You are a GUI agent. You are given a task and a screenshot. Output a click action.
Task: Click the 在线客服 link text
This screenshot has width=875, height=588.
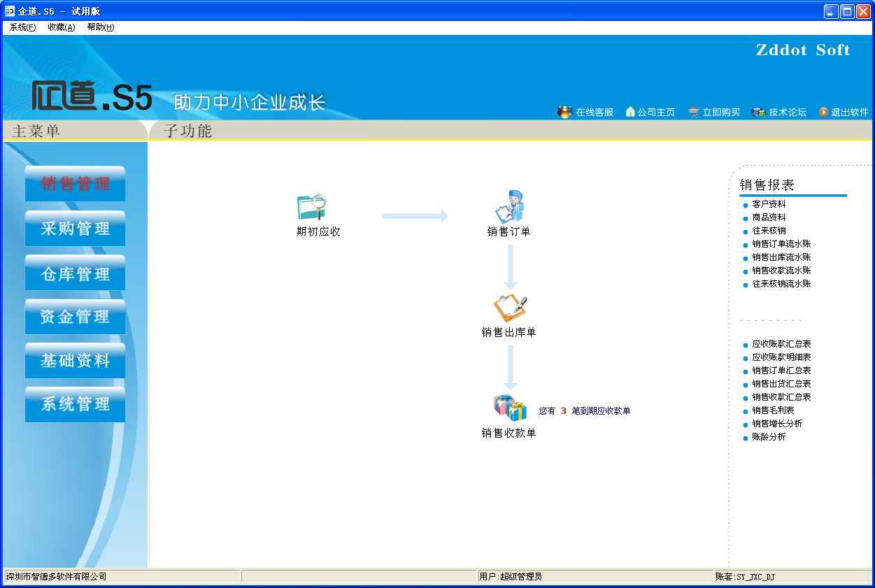point(595,112)
